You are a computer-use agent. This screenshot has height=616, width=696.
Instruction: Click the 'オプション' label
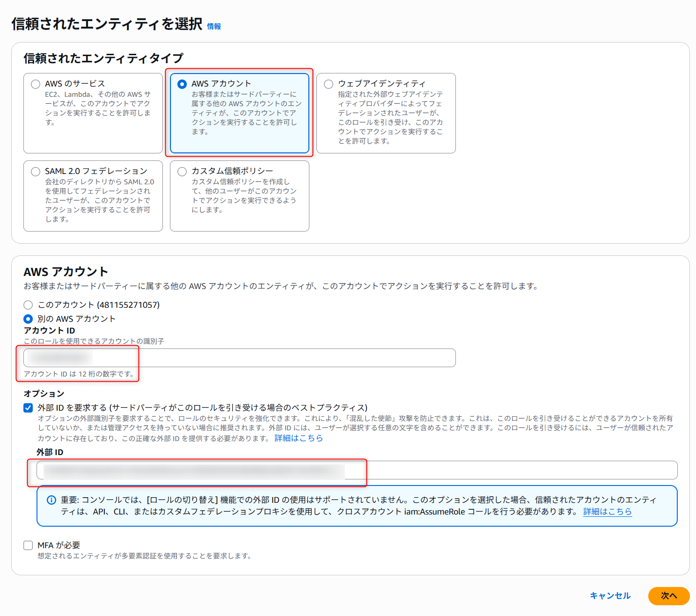pos(44,394)
